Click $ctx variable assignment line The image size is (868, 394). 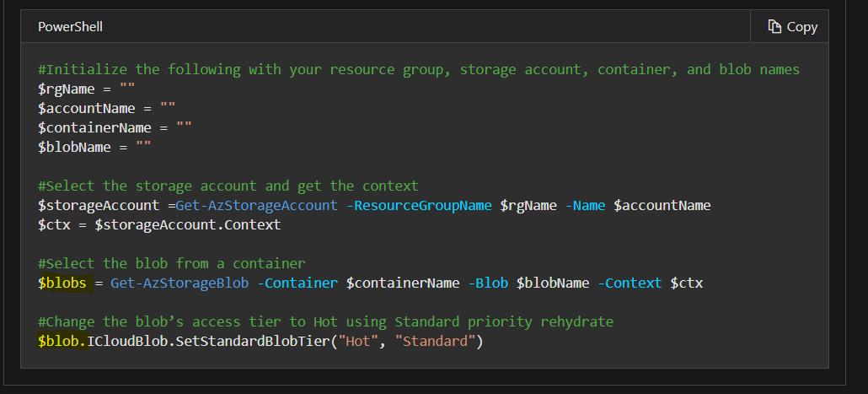[x=159, y=225]
